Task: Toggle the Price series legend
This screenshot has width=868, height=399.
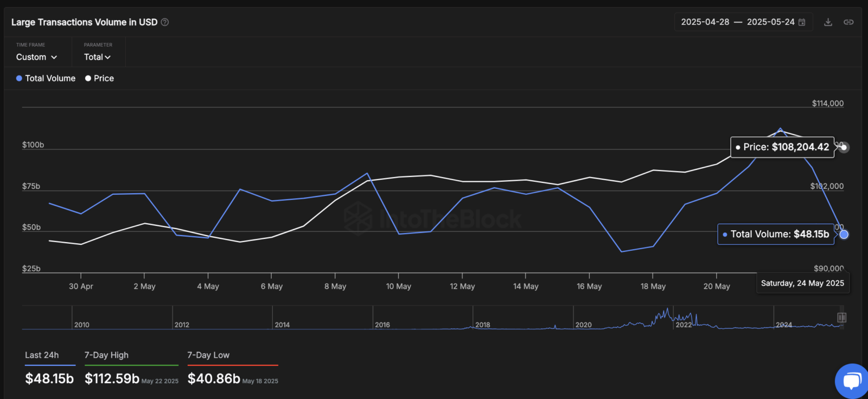Action: (99, 78)
